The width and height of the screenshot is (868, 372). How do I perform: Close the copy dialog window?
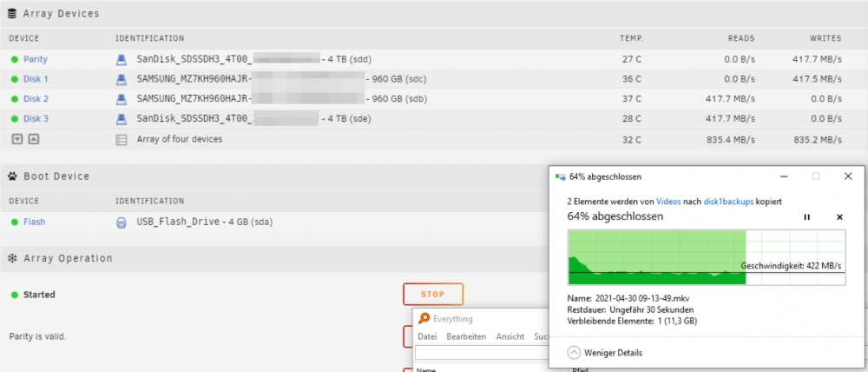847,176
